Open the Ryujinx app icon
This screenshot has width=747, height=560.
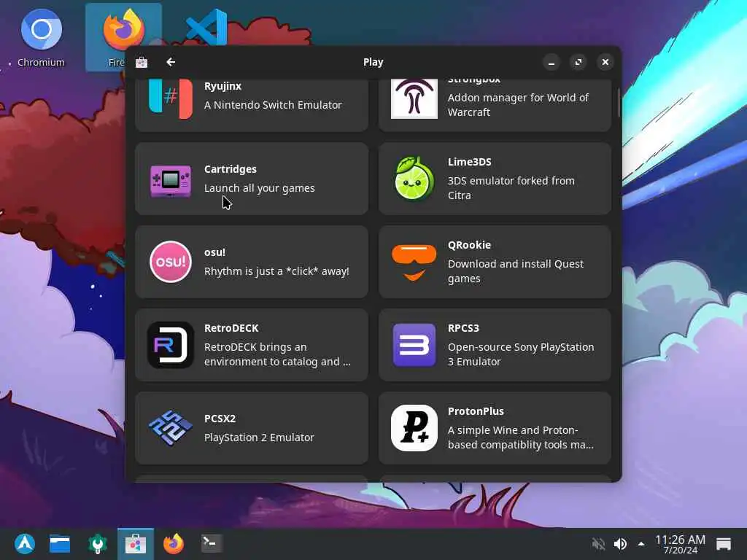point(171,98)
